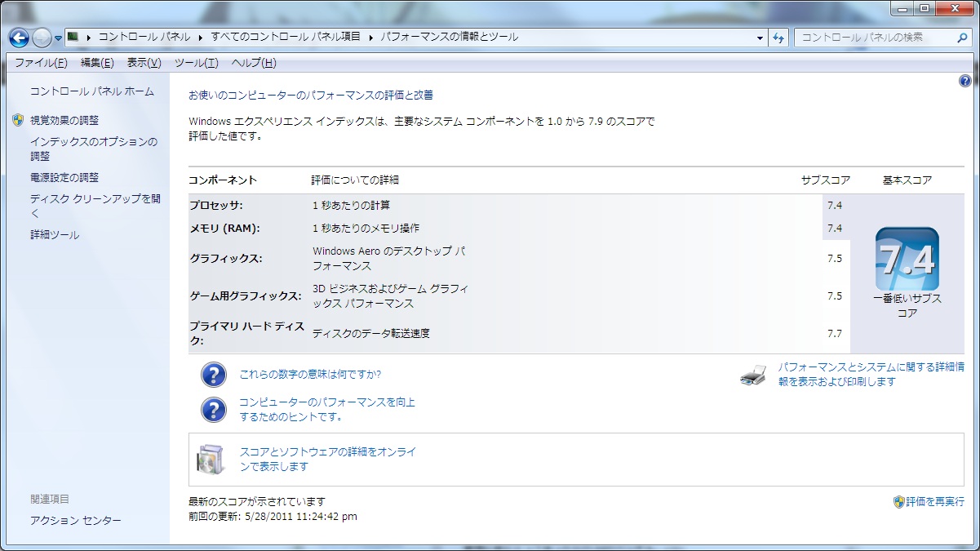Click the refresh button beside the address bar

(x=778, y=38)
